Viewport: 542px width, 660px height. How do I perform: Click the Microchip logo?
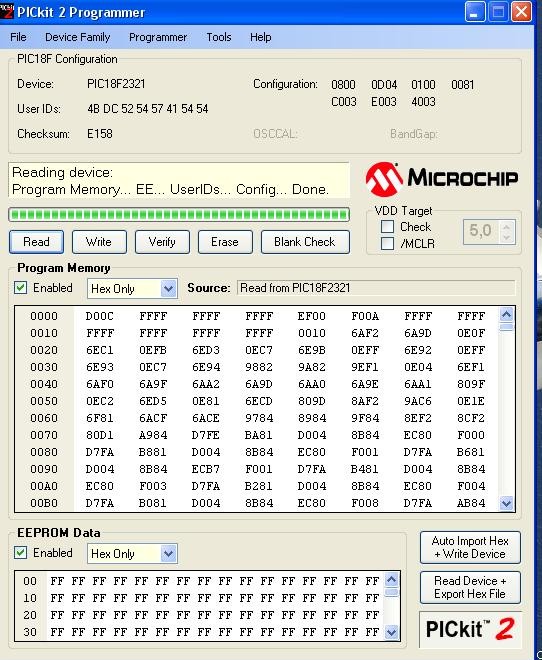pos(441,178)
